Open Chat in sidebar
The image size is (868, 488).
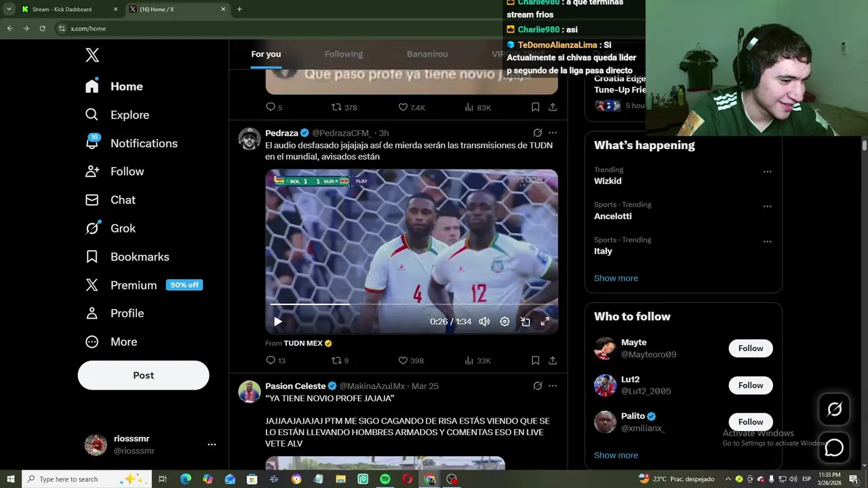(x=110, y=200)
